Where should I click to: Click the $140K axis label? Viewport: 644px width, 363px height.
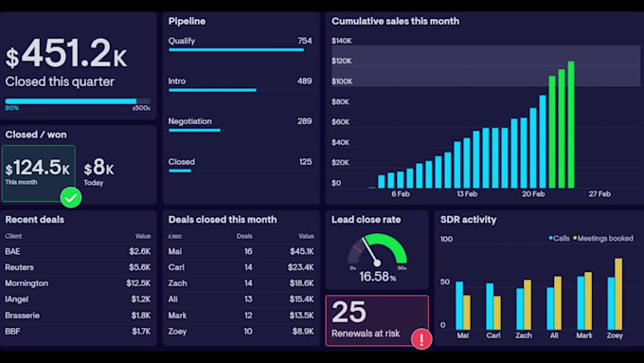pos(342,41)
